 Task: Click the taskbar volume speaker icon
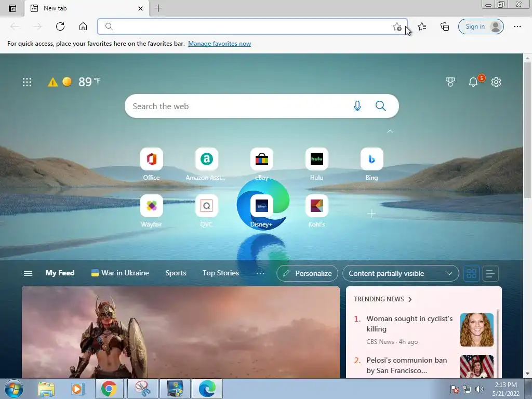[480, 389]
